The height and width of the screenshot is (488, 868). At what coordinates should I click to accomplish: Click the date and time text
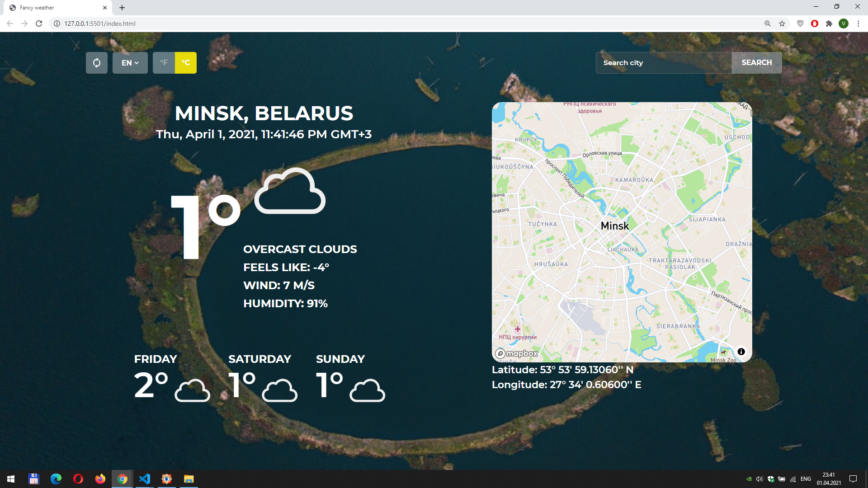tap(264, 134)
